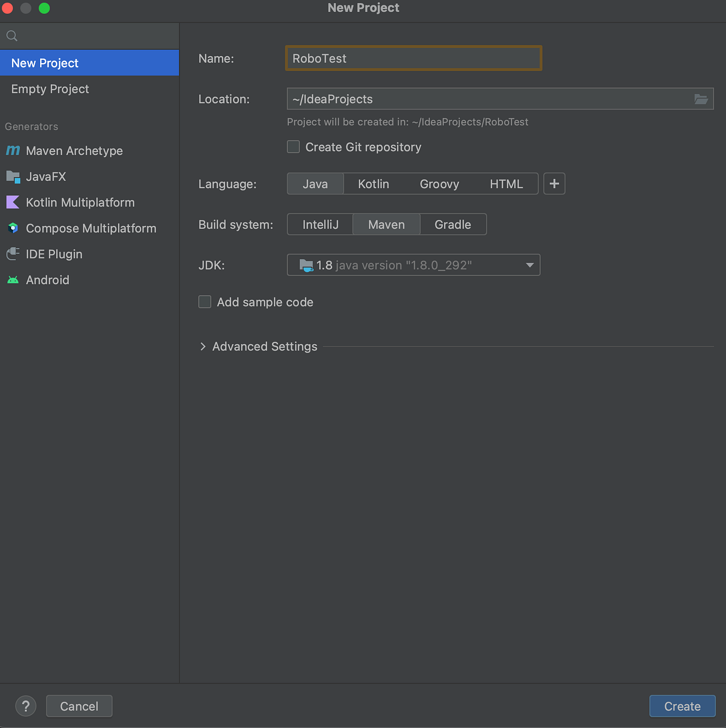Select Empty Project in the sidebar
This screenshot has width=726, height=728.
pos(50,89)
